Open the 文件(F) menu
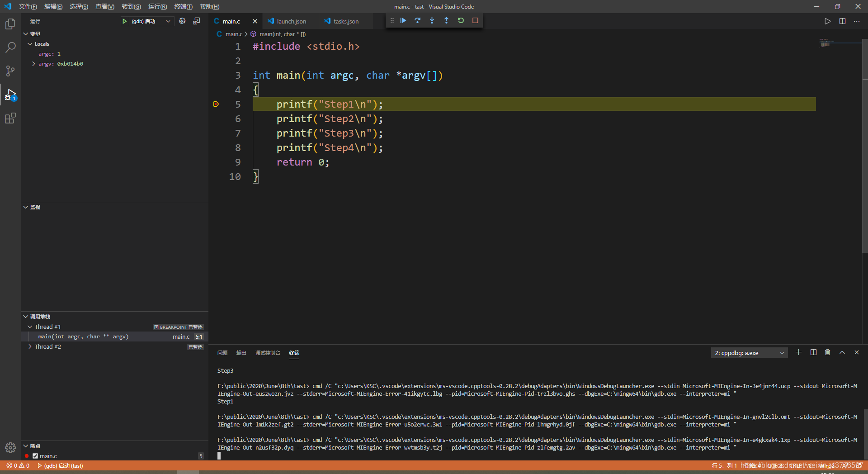The width and height of the screenshot is (868, 474). click(28, 6)
